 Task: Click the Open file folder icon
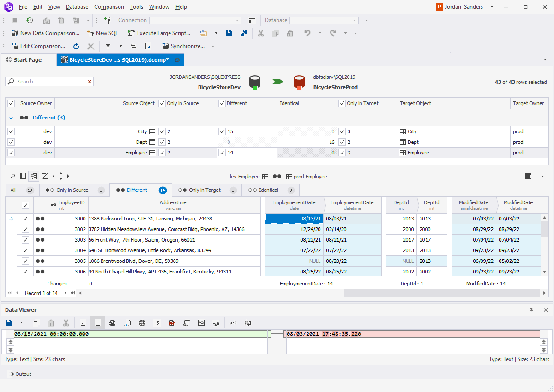point(203,33)
